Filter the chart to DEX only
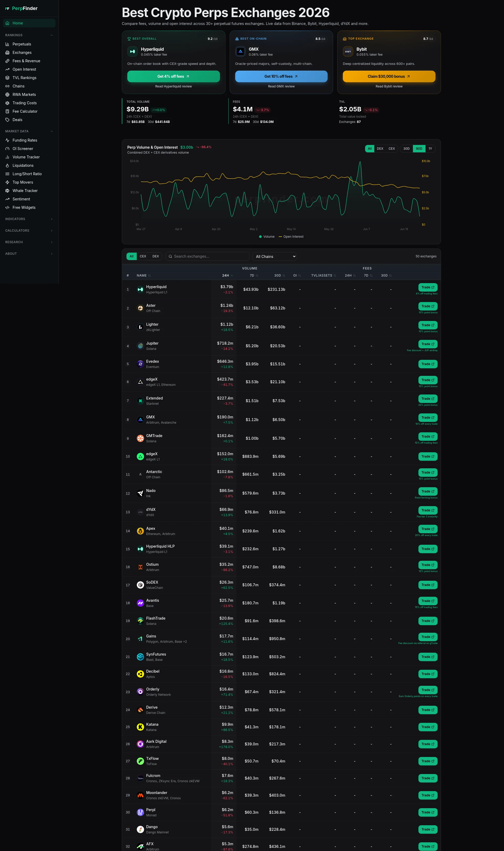This screenshot has width=504, height=851. (x=380, y=148)
